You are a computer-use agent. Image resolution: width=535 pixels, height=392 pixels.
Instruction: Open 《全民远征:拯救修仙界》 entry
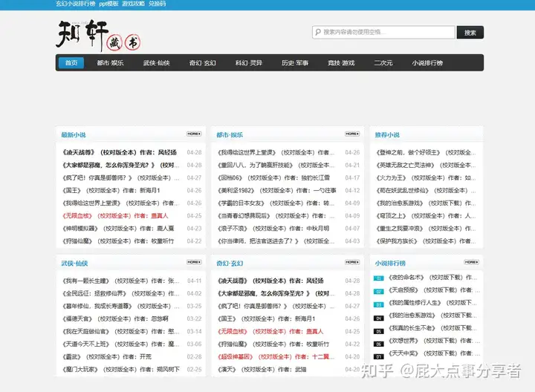click(x=121, y=293)
